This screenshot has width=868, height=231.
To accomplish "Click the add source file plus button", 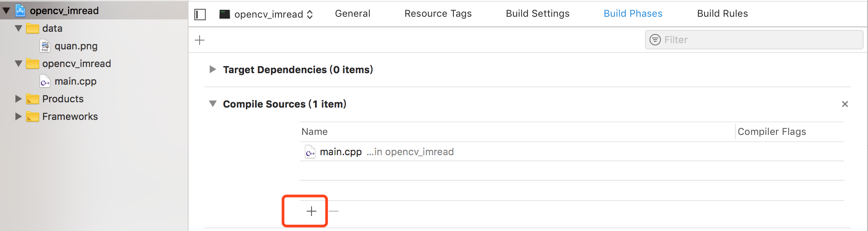I will tap(312, 211).
